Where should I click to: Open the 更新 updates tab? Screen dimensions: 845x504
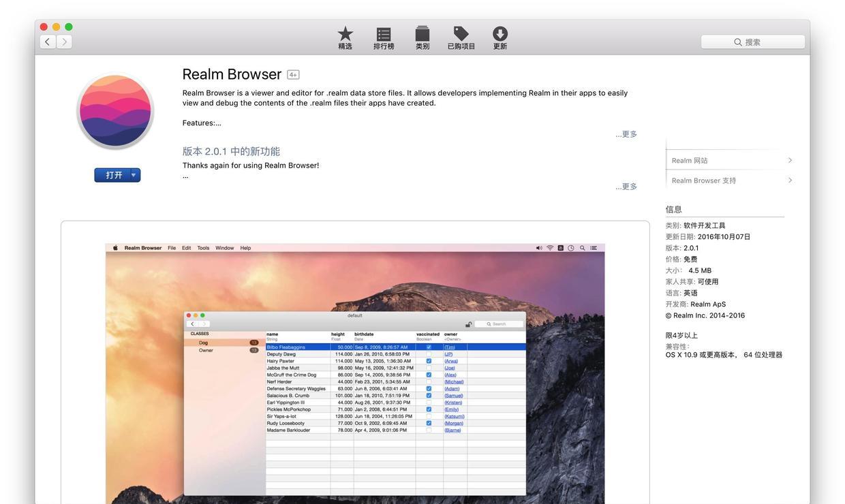[500, 38]
